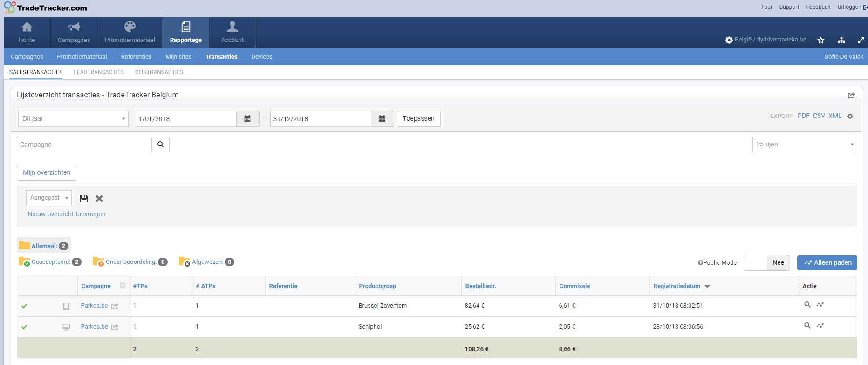Show path icon for Brussel Zaventem transaction

tap(820, 304)
